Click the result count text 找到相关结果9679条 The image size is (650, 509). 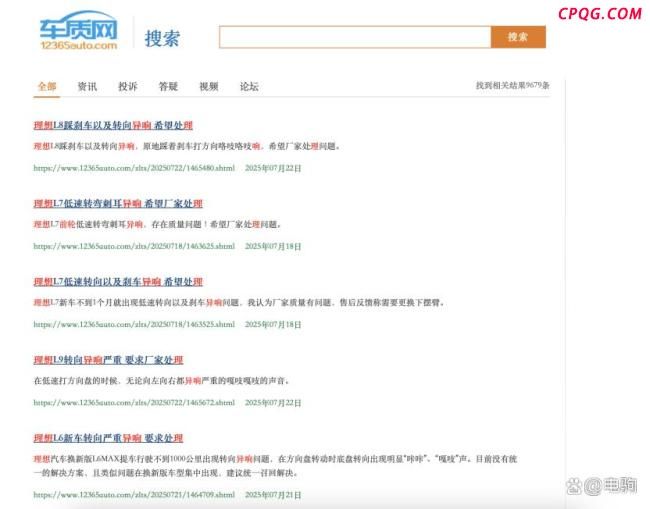pyautogui.click(x=512, y=85)
